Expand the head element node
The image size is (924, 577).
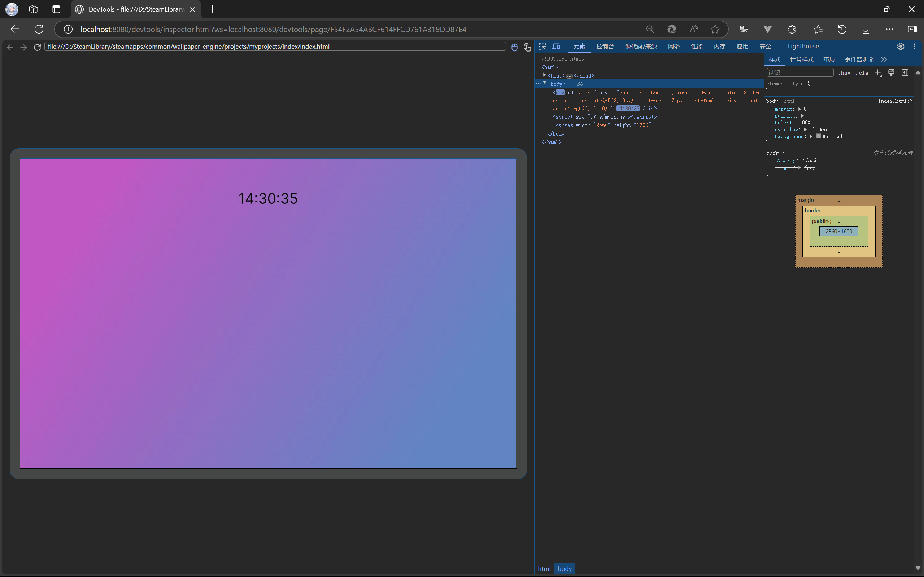(x=544, y=75)
